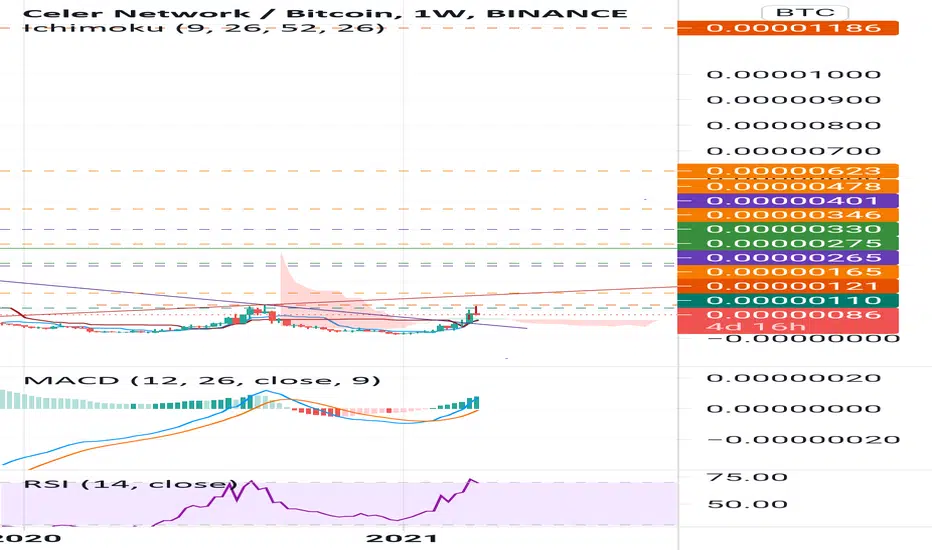
Task: Click the 2021 time axis label
Action: [402, 538]
